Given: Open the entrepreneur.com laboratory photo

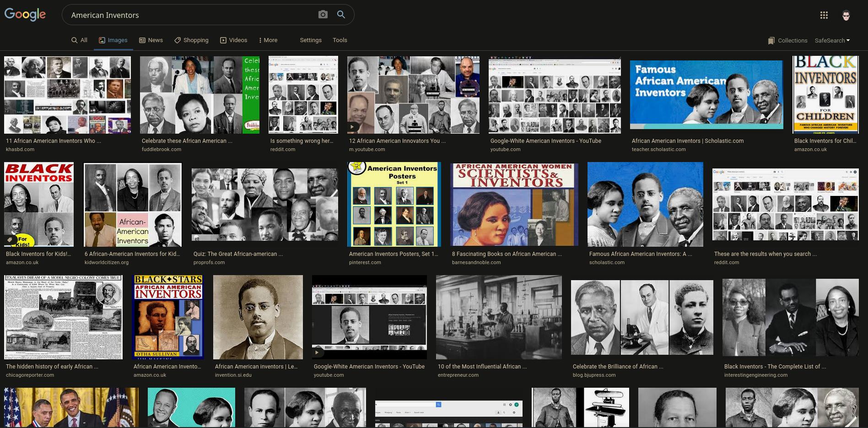Looking at the screenshot, I should 499,317.
